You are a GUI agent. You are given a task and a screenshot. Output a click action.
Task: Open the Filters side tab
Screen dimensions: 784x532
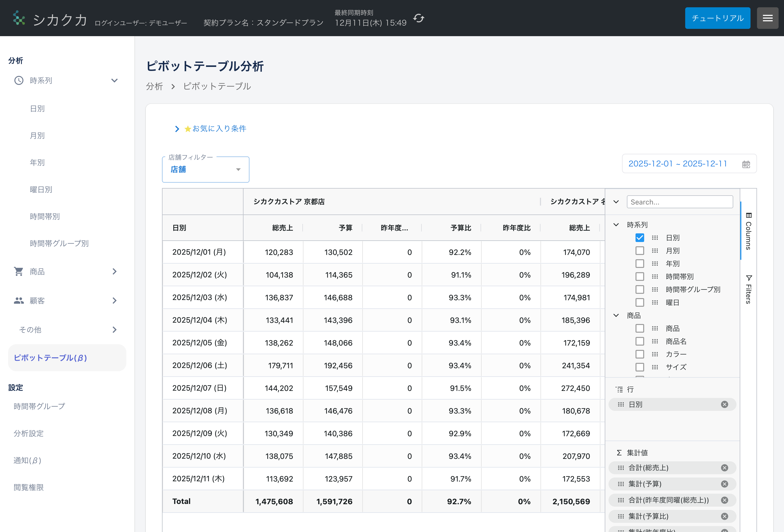(749, 289)
